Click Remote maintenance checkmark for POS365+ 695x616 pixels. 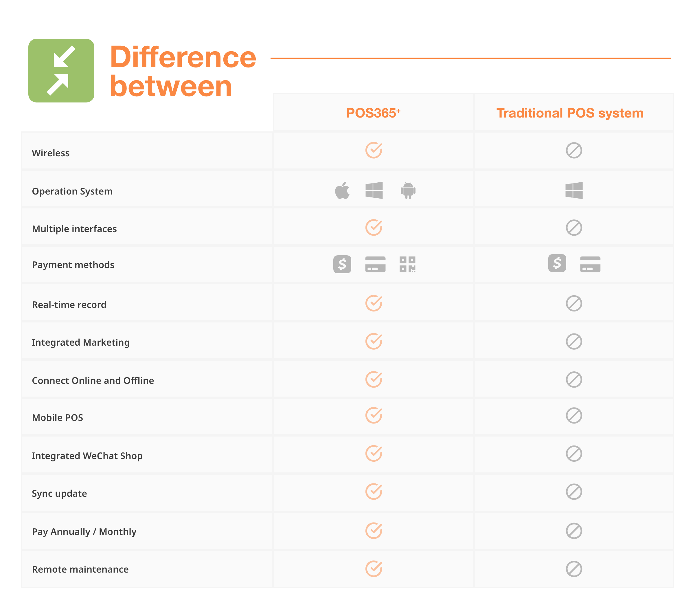coord(374,569)
